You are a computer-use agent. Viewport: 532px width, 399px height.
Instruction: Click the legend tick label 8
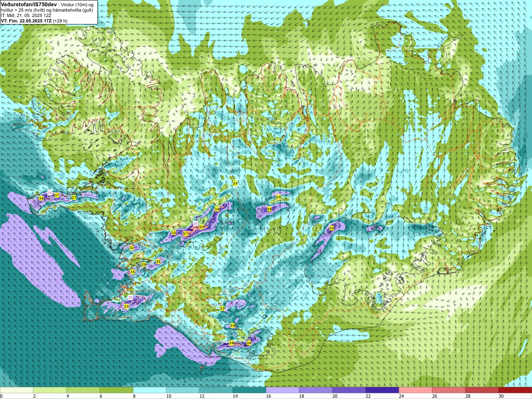[x=134, y=396]
